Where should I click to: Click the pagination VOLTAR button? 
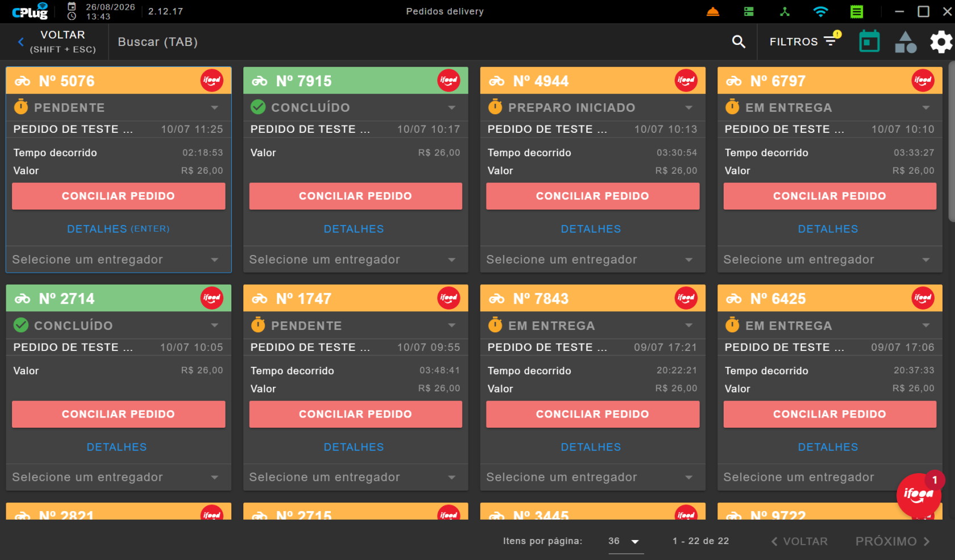799,541
